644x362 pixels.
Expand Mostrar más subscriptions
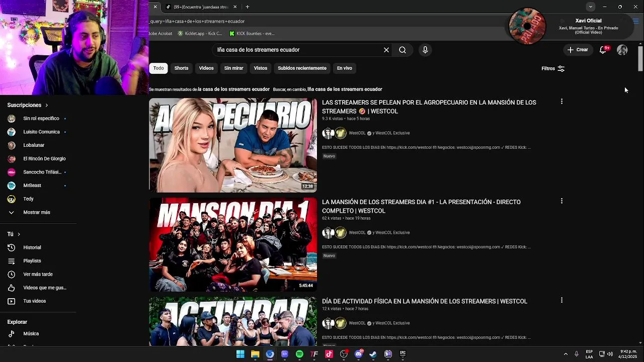pos(37,212)
